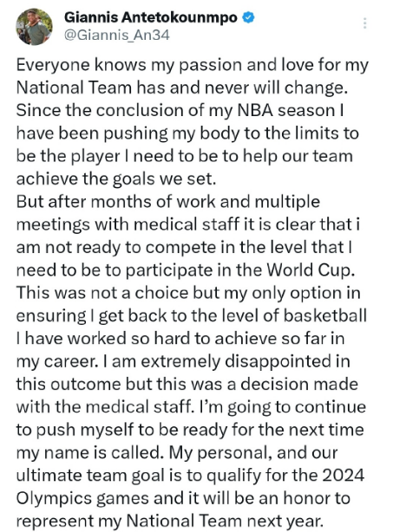Image resolution: width=393 pixels, height=532 pixels.
Task: Click the word "Olympics" in the tweet
Action: pyautogui.click(x=55, y=499)
